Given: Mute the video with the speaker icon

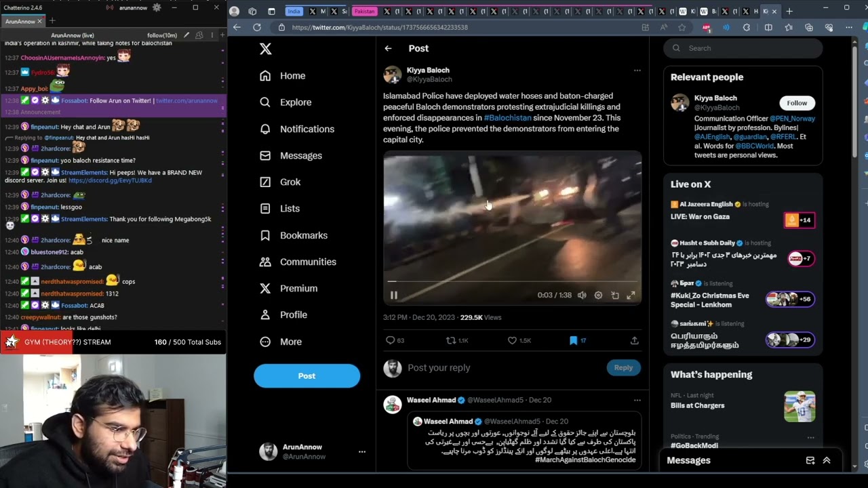Looking at the screenshot, I should pos(582,296).
